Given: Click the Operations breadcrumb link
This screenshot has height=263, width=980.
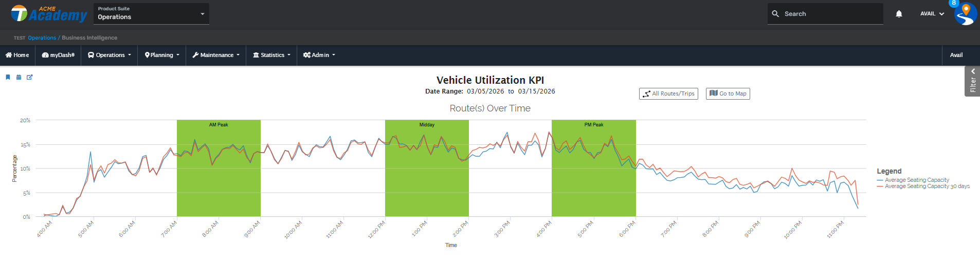Looking at the screenshot, I should click(x=42, y=38).
